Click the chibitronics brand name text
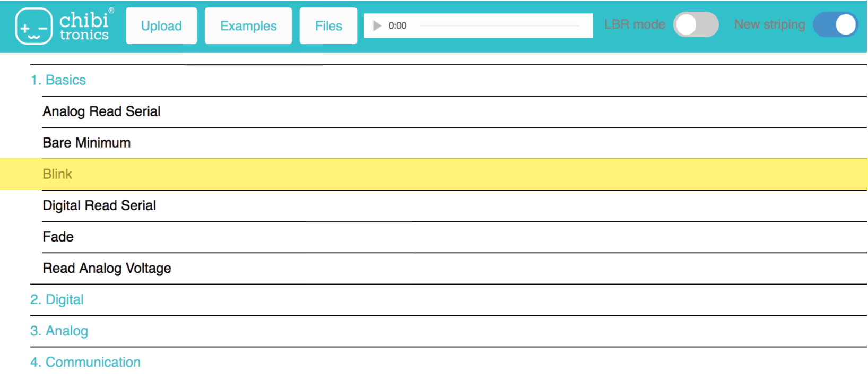This screenshot has width=868, height=379. [x=84, y=26]
